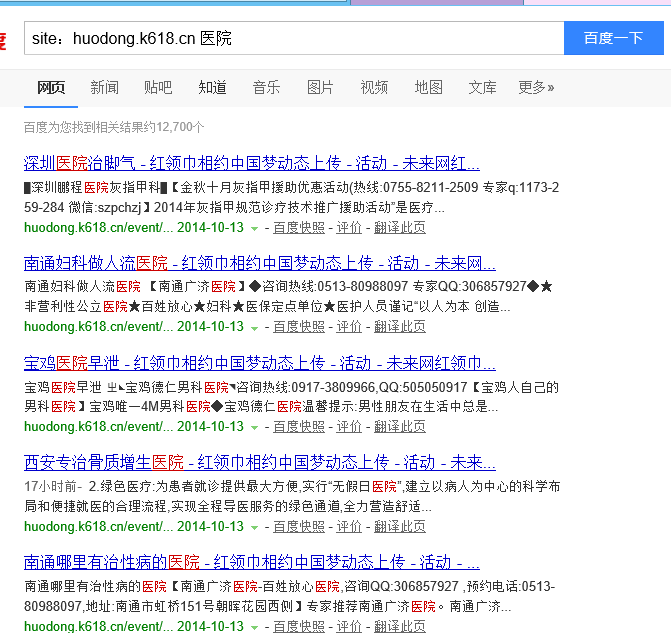Select the 网页 tab

pos(51,87)
